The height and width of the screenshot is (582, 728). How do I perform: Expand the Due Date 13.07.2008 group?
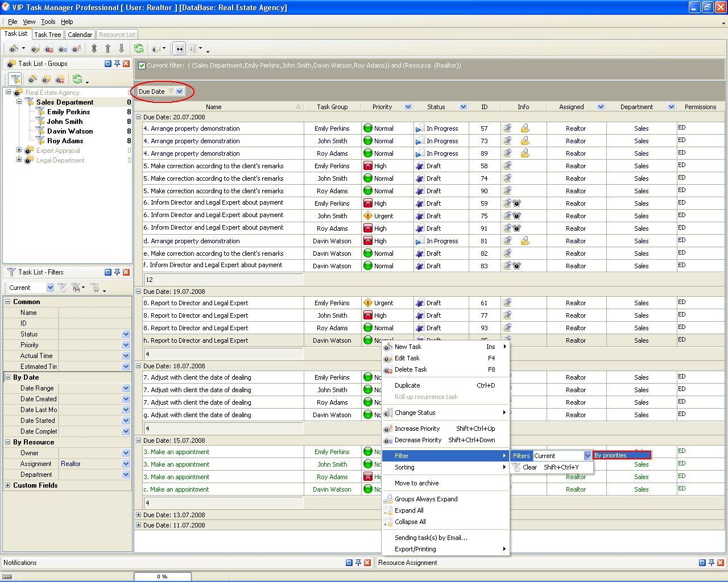139,515
